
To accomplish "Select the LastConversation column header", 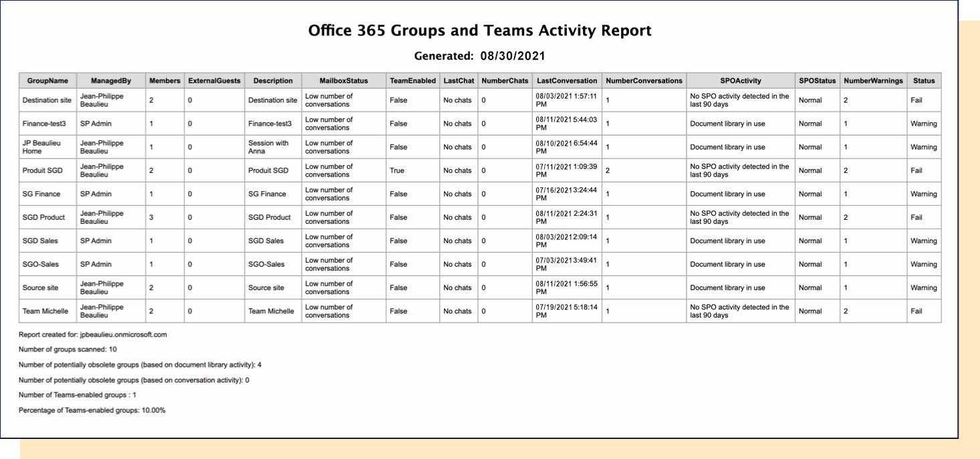I will (x=567, y=81).
